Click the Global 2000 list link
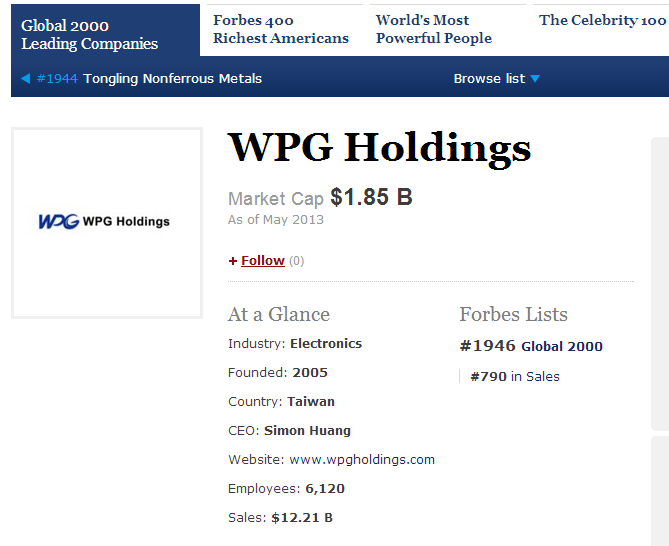 click(562, 347)
